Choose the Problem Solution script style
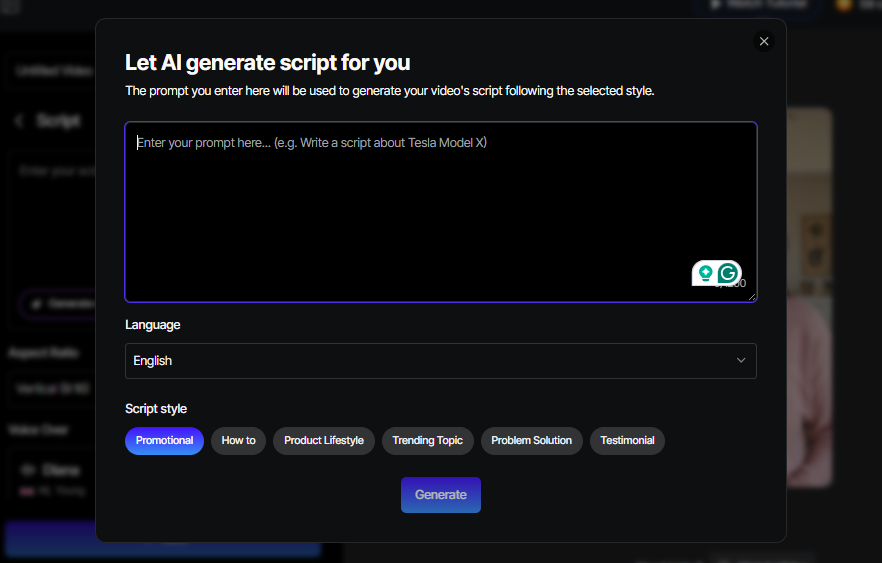The image size is (882, 563). pyautogui.click(x=532, y=440)
